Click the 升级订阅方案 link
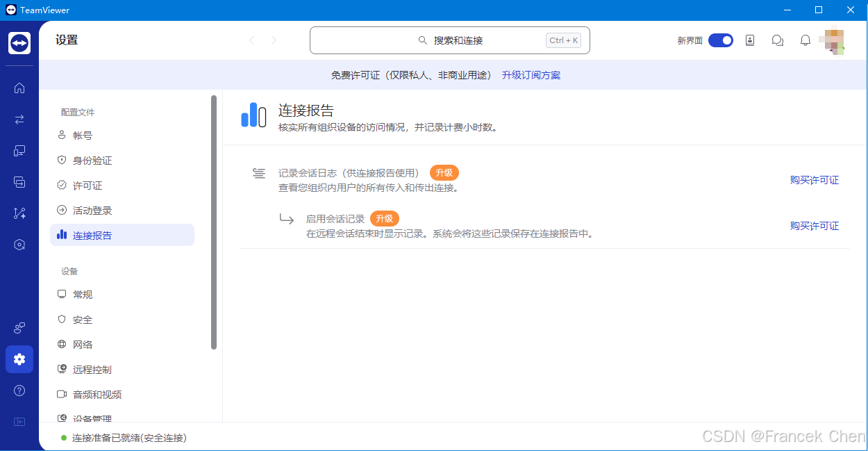 [x=531, y=75]
